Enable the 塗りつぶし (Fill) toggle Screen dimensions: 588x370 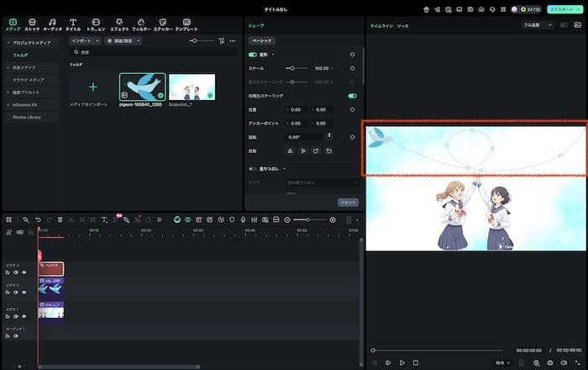coord(253,168)
